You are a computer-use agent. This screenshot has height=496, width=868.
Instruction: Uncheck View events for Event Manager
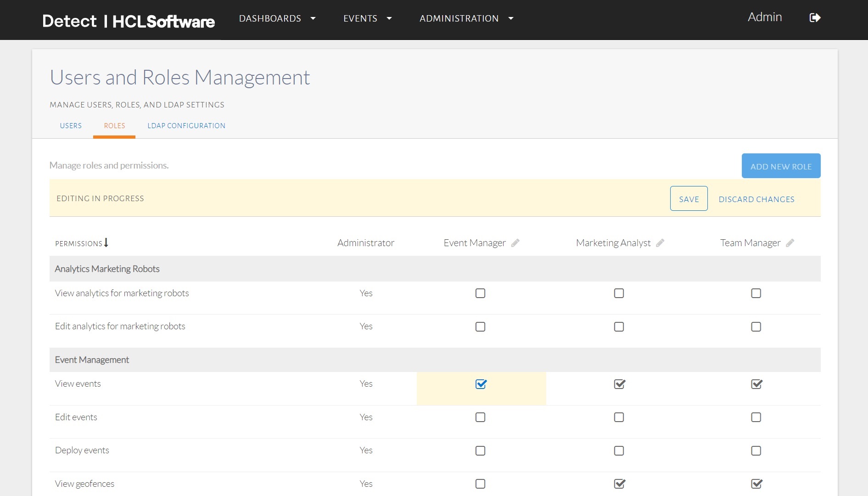pyautogui.click(x=481, y=384)
